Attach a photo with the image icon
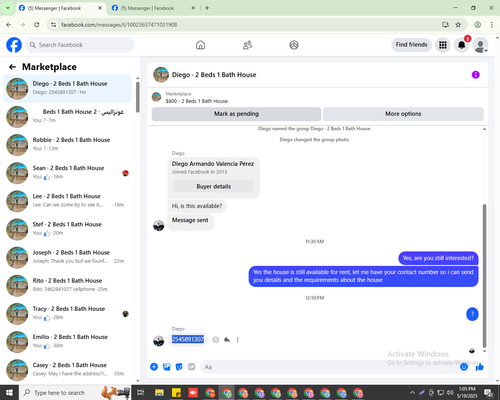Image resolution: width=500 pixels, height=400 pixels. [x=166, y=367]
